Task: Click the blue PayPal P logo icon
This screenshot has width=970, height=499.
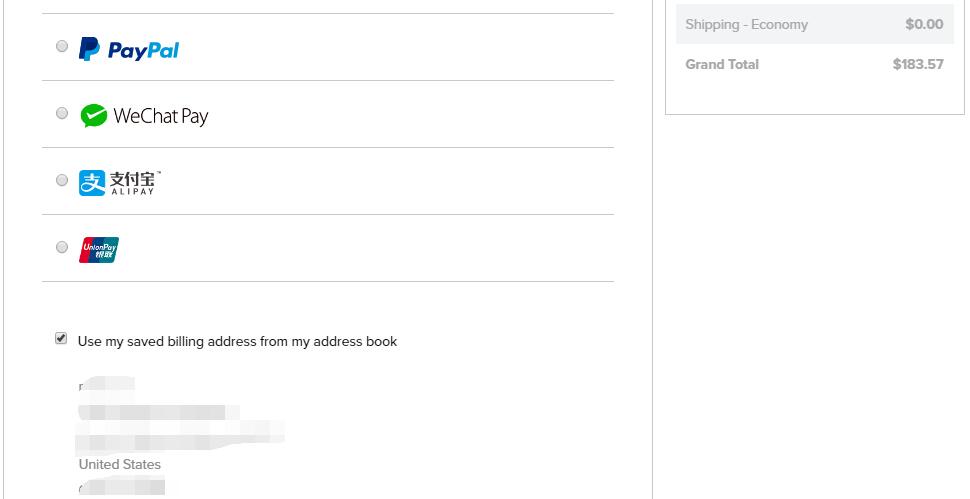Action: click(88, 49)
